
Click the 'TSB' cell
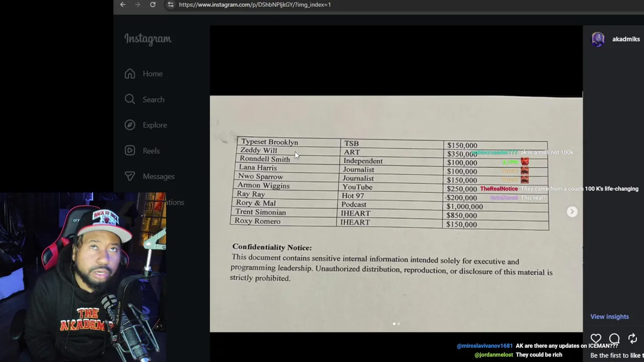[351, 144]
